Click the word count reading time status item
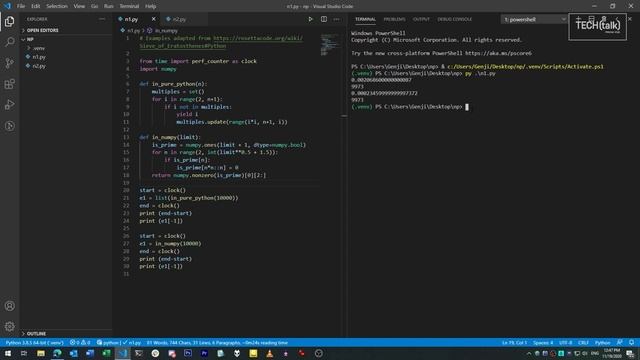Screen dimensions: 640x360 pyautogui.click(x=217, y=342)
